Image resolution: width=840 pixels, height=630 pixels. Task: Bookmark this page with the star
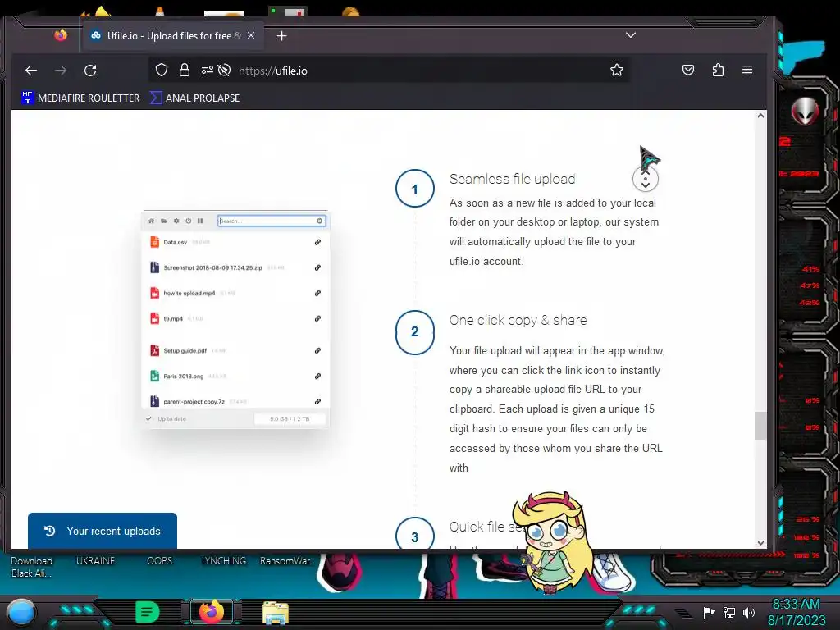tap(617, 71)
